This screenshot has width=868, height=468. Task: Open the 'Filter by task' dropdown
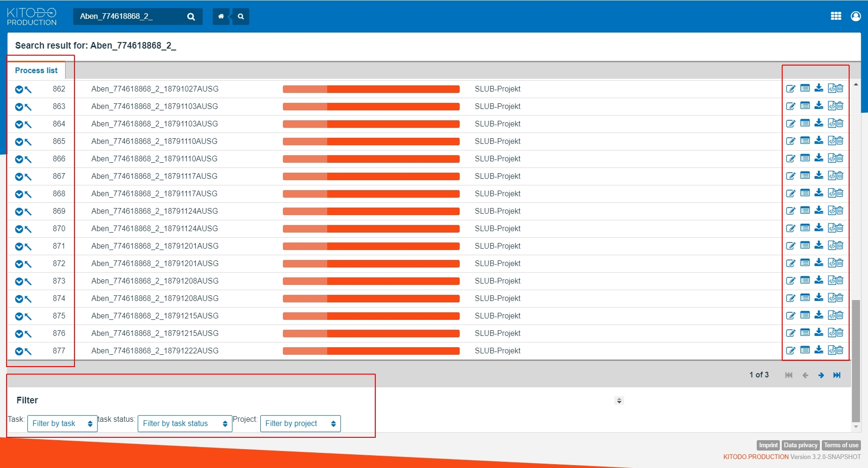[62, 423]
